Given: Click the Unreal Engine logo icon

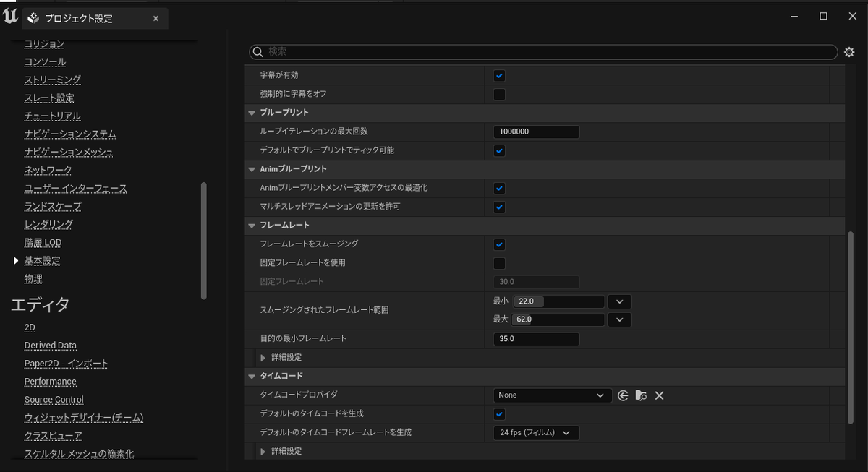Looking at the screenshot, I should click(x=10, y=16).
